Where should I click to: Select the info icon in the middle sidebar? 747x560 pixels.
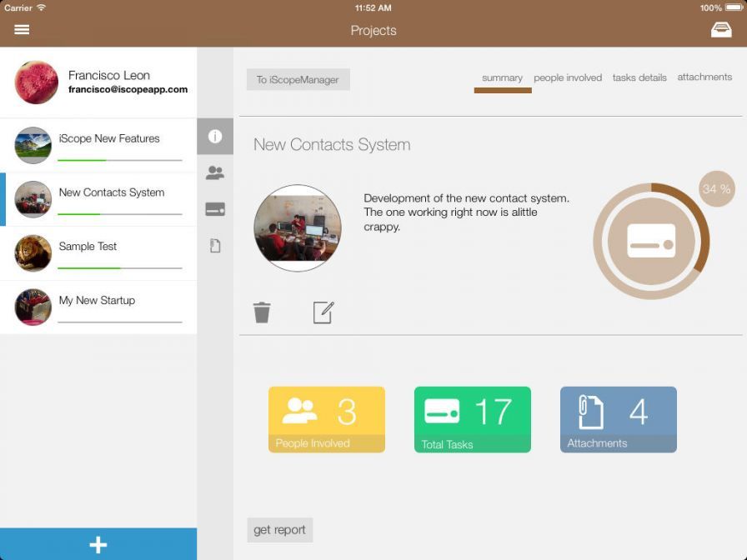(215, 136)
